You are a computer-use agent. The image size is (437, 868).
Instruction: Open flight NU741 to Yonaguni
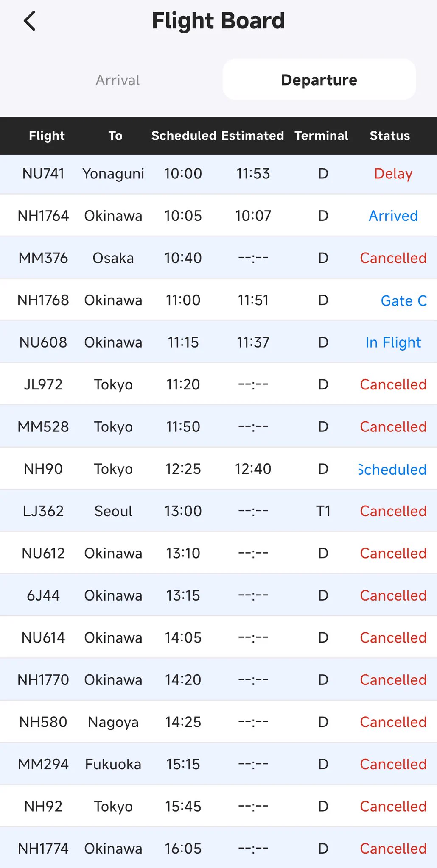click(218, 174)
